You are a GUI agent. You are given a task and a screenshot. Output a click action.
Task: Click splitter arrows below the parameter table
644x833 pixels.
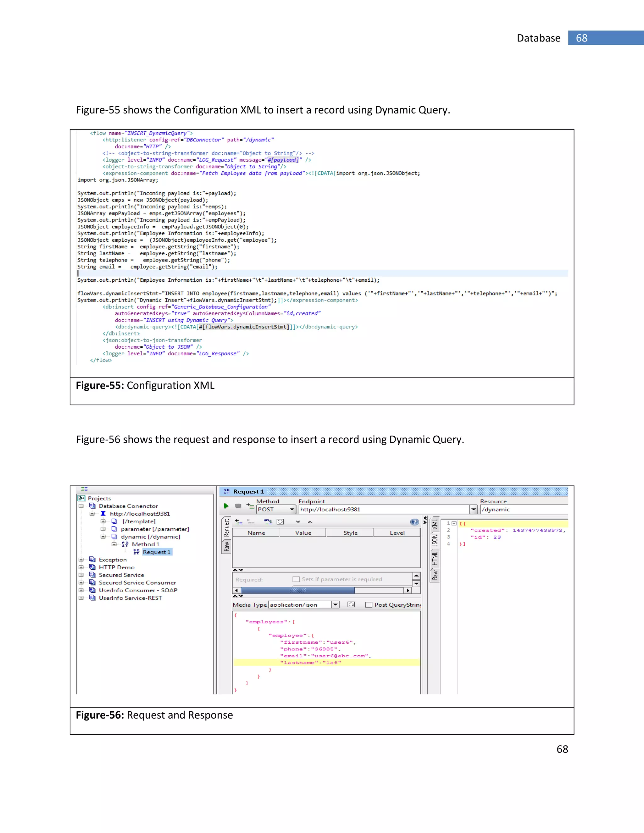[238, 570]
